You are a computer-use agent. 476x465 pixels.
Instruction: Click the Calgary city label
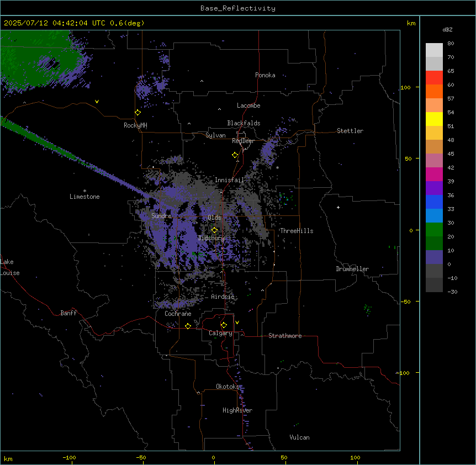click(220, 333)
